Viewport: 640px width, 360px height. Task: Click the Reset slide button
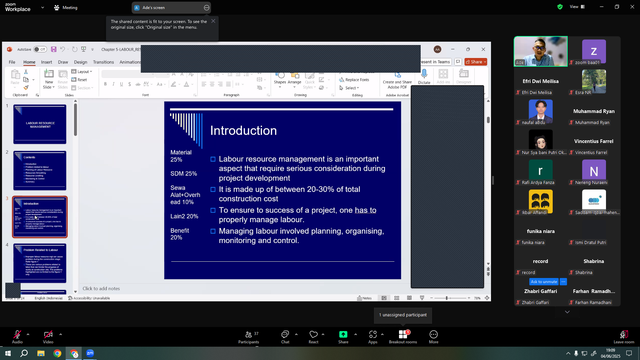[x=80, y=80]
